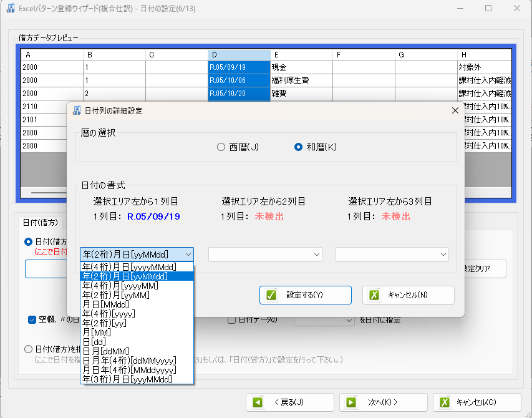Open the 日付(借方) tab
532x418 pixels.
point(40,222)
